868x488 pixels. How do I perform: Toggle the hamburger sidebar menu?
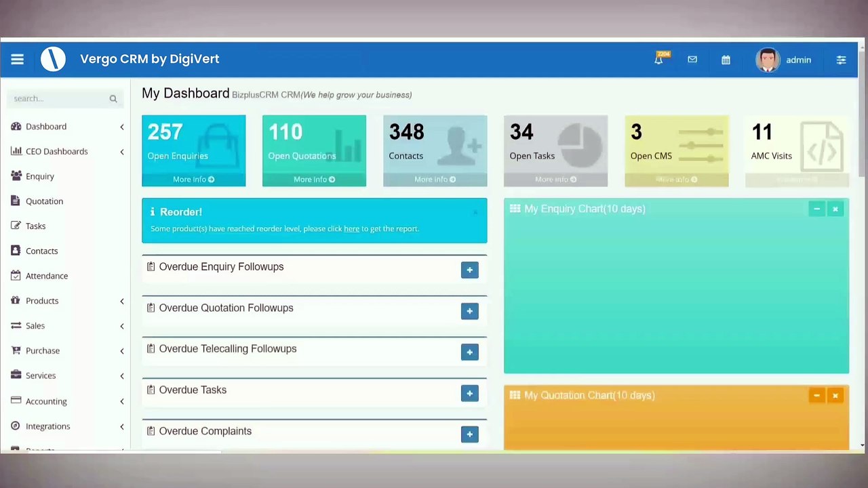(x=17, y=60)
